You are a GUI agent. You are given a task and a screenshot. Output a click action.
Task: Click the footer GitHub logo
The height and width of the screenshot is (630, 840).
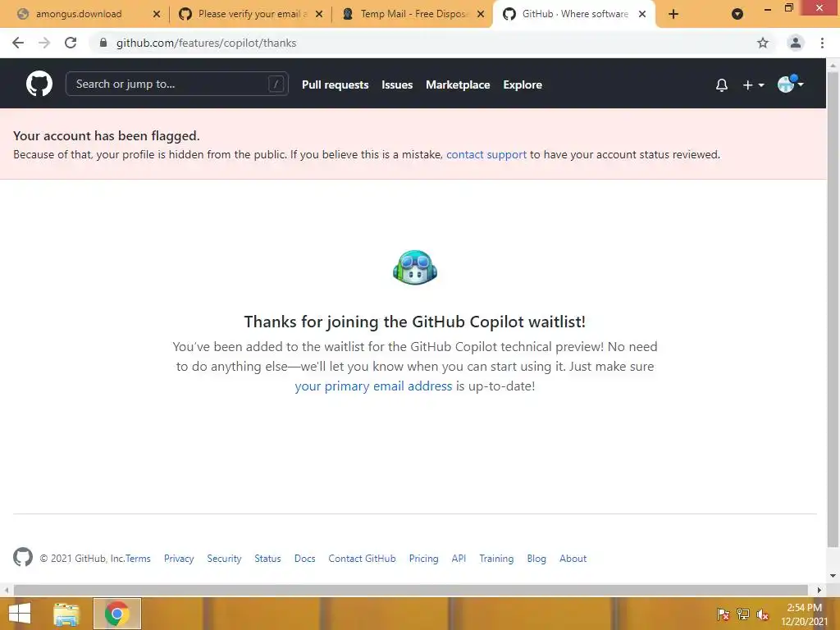tap(22, 557)
